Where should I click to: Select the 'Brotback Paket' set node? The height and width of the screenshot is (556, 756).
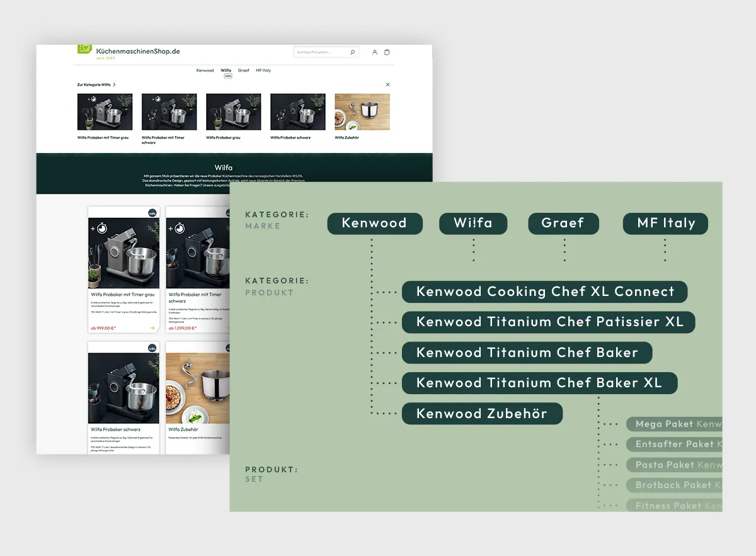tap(674, 485)
